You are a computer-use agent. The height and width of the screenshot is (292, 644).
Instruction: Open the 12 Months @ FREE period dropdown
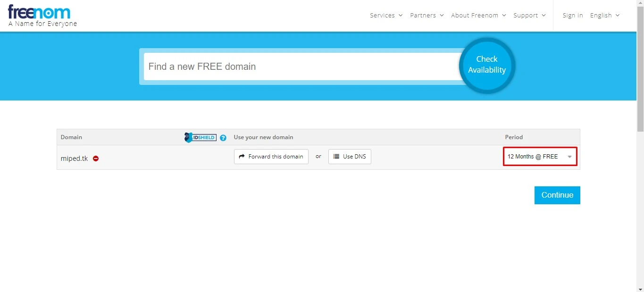(x=540, y=157)
